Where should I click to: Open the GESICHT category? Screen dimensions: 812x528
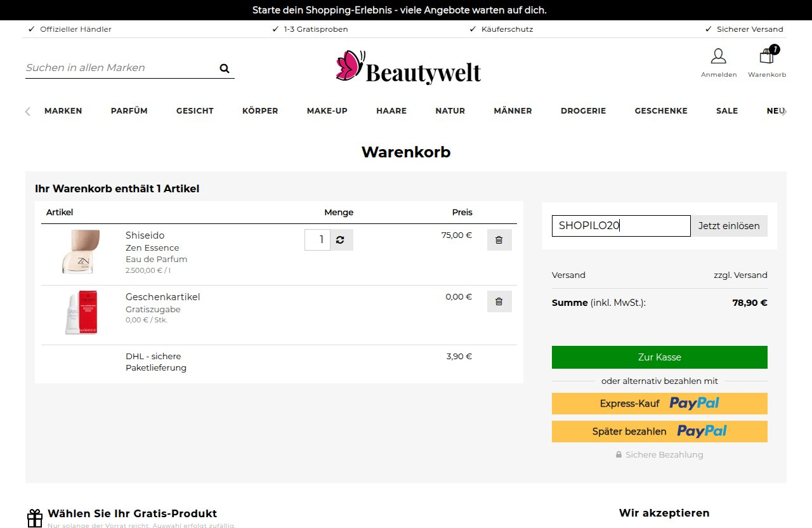point(195,111)
